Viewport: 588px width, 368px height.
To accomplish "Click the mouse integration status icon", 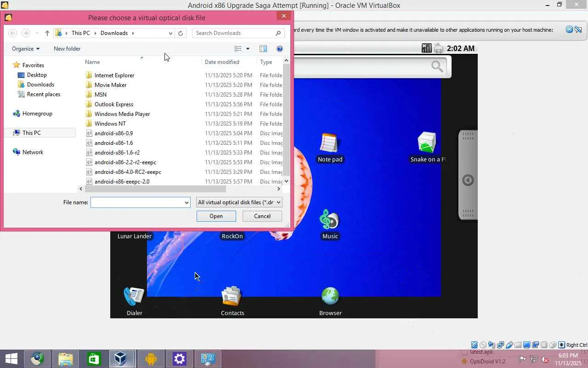I will (x=553, y=345).
